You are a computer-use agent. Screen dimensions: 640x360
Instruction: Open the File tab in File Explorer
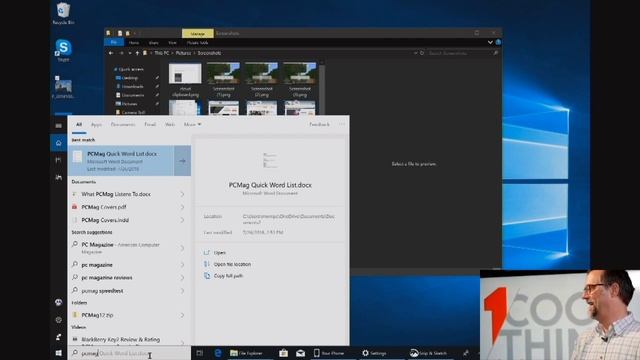point(114,42)
